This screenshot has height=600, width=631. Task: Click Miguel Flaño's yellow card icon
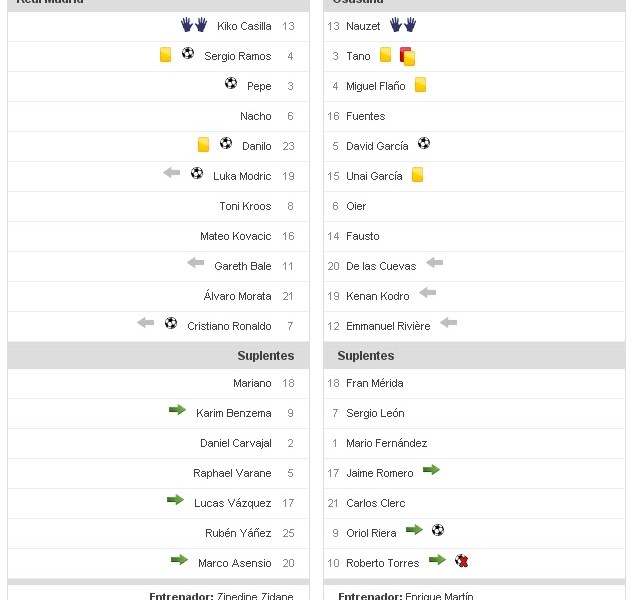point(420,85)
